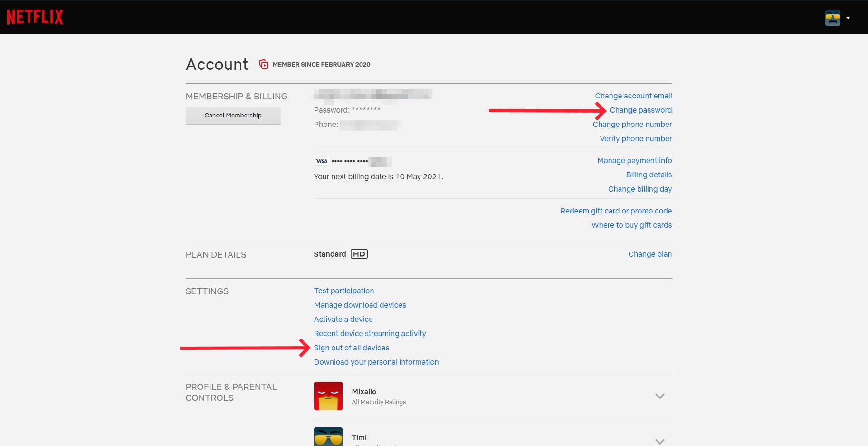
Task: Open Change account email link
Action: tap(633, 96)
